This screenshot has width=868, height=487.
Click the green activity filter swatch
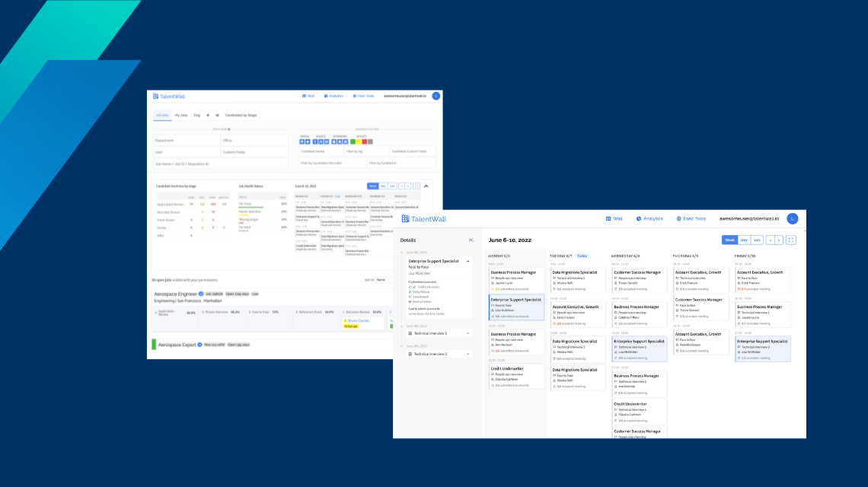pyautogui.click(x=353, y=142)
